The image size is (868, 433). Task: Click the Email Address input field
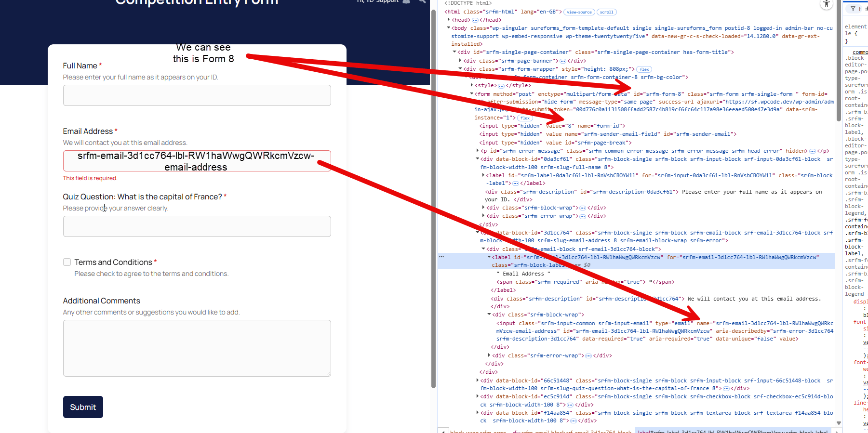(197, 161)
